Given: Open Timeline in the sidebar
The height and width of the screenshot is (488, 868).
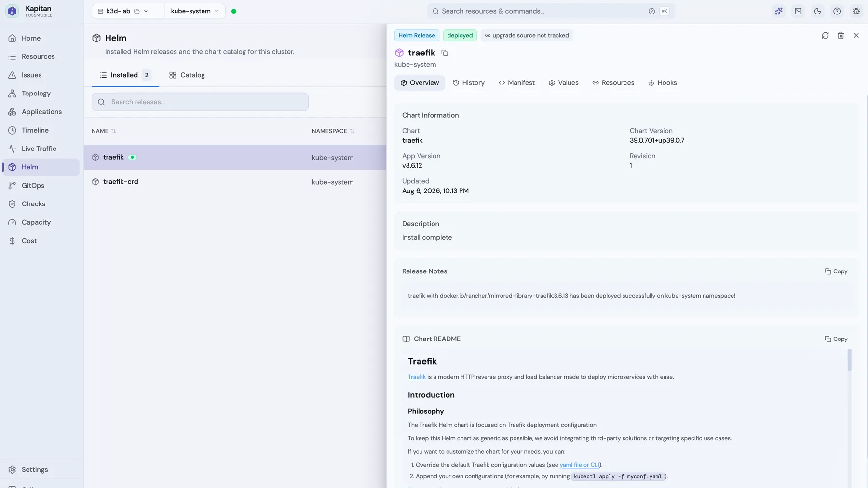Looking at the screenshot, I should [41, 130].
